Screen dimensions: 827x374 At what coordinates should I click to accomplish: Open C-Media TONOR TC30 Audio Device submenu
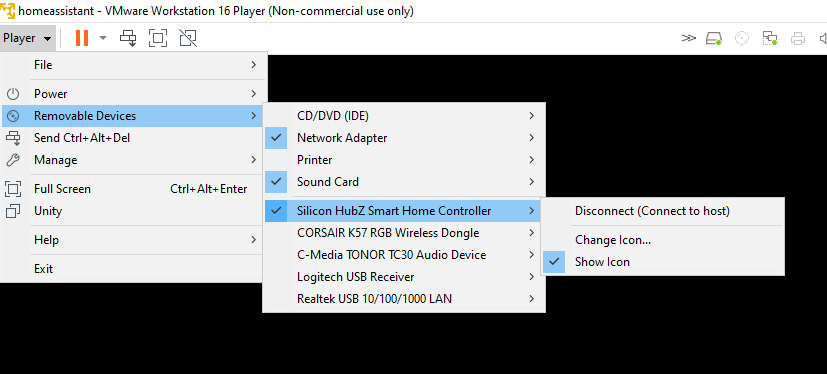pos(404,255)
